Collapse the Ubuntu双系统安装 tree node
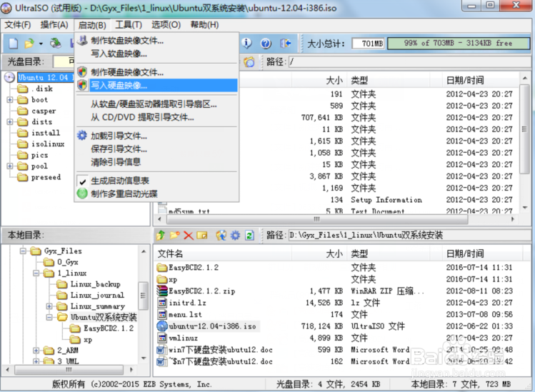 click(x=49, y=317)
